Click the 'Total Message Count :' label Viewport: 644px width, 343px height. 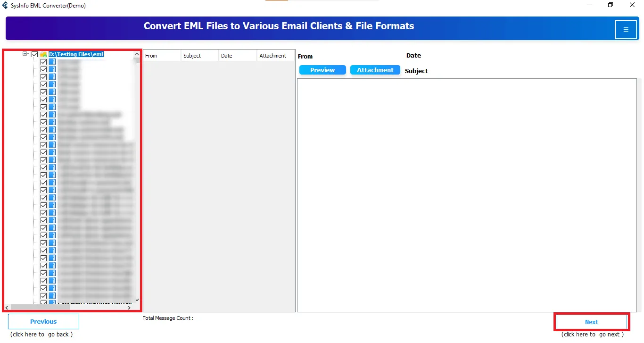pos(168,318)
